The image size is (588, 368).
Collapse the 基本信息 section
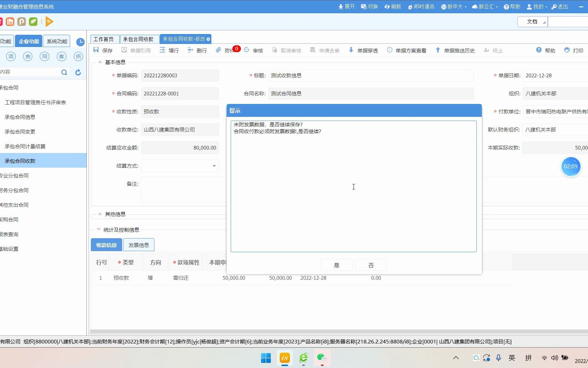coord(100,62)
